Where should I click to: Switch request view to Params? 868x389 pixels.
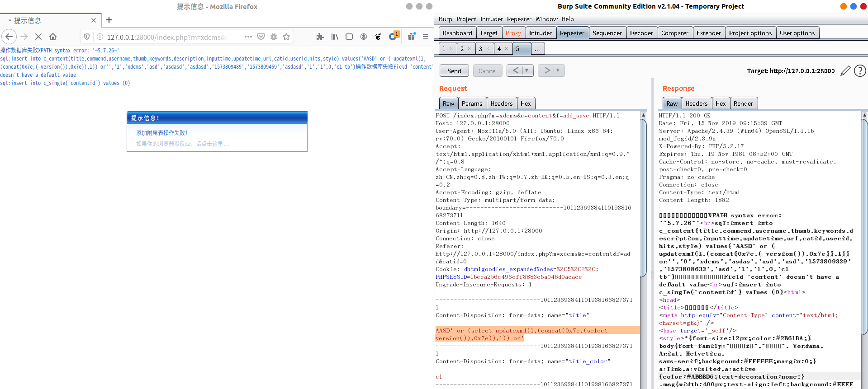coord(472,103)
